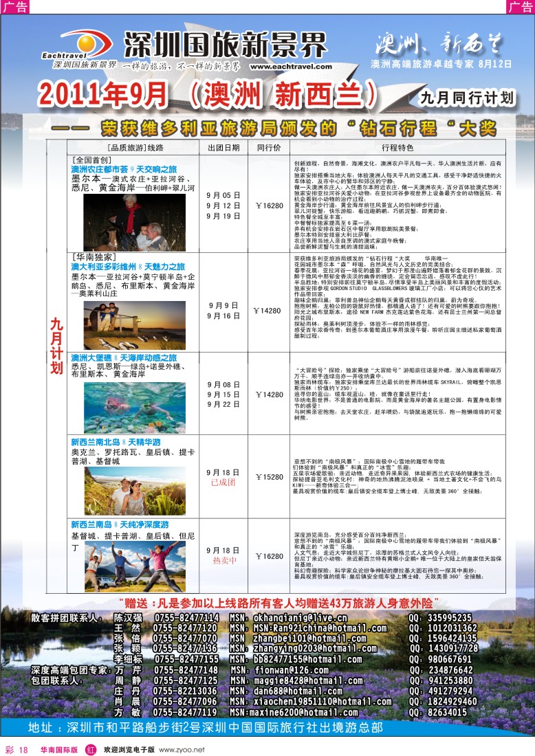This screenshot has width=535, height=756.
Task: Click MSN address okhanqianig@live.cn
Action: pos(300,618)
